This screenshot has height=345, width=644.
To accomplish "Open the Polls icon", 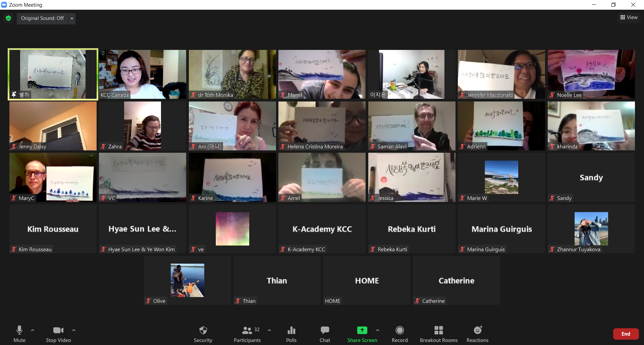I will click(x=291, y=334).
